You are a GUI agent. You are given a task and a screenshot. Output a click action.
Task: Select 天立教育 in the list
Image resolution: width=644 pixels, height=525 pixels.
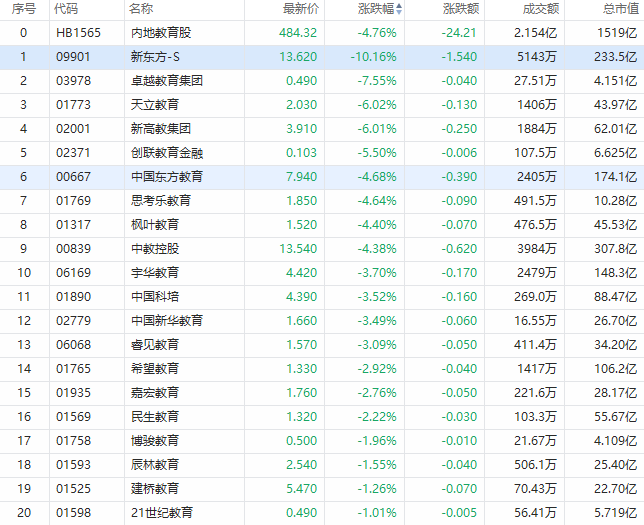[155, 105]
